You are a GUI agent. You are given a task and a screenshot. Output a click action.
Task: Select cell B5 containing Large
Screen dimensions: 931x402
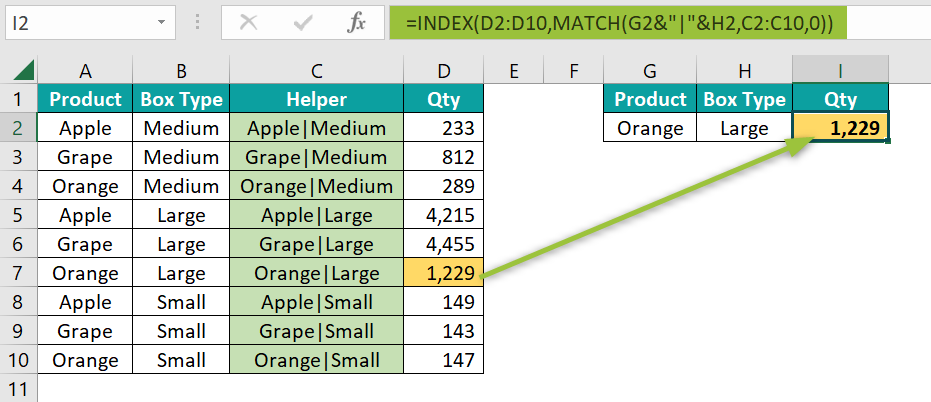coord(181,214)
